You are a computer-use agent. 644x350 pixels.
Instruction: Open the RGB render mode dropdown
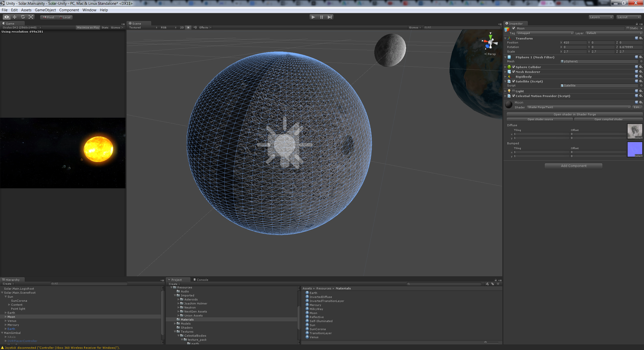[x=168, y=27]
